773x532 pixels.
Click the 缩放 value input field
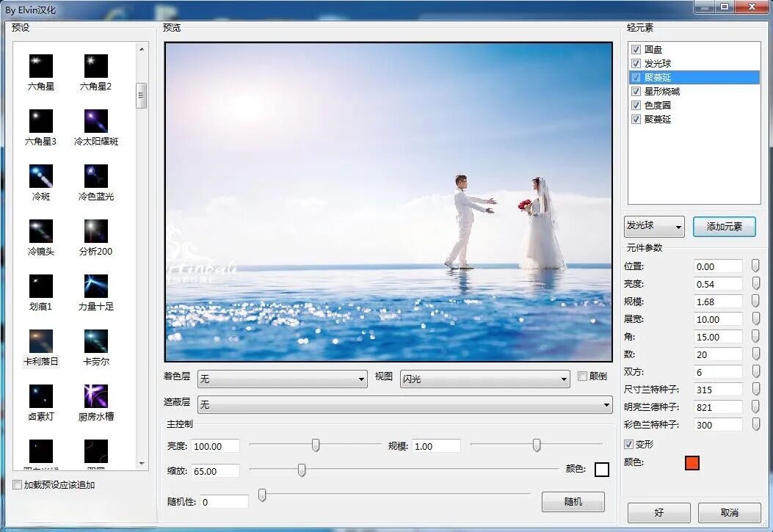pos(215,471)
